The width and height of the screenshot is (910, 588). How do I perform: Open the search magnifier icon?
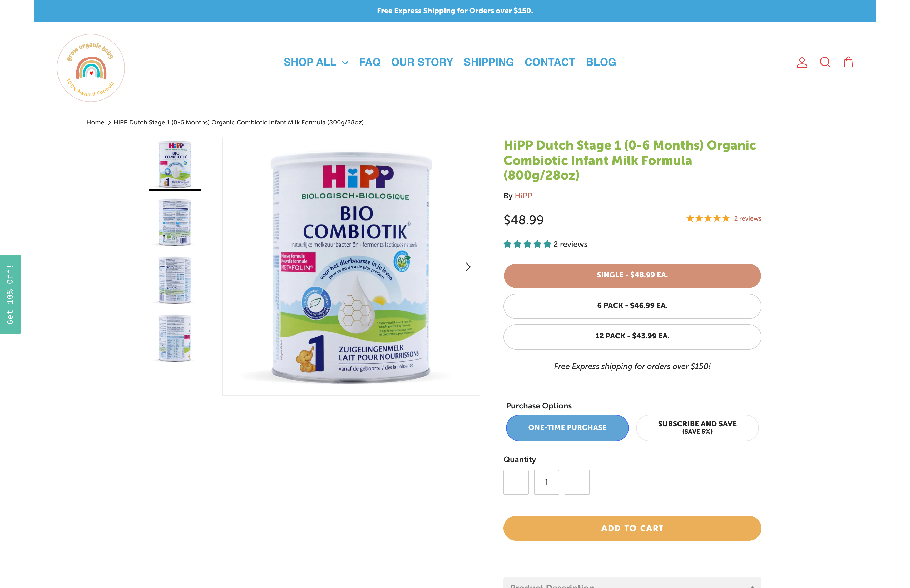825,62
